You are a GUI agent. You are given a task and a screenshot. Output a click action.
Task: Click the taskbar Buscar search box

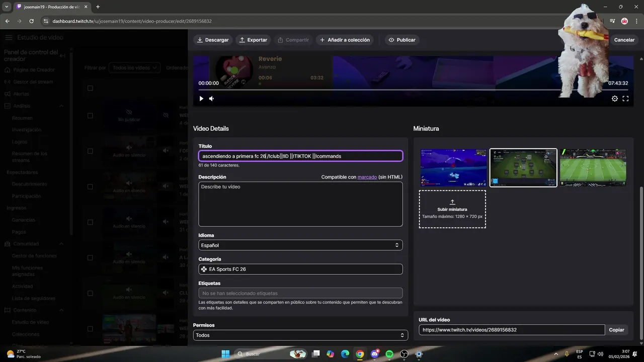coord(272,354)
